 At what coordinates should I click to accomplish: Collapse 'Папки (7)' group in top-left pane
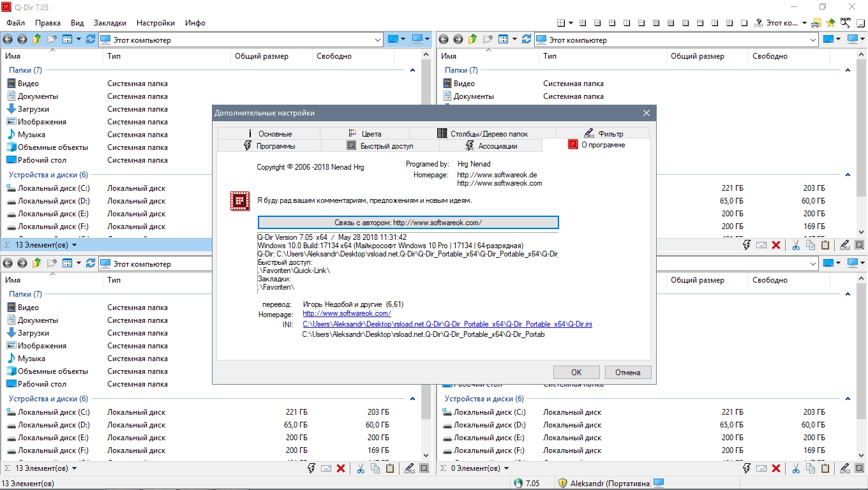coord(412,70)
